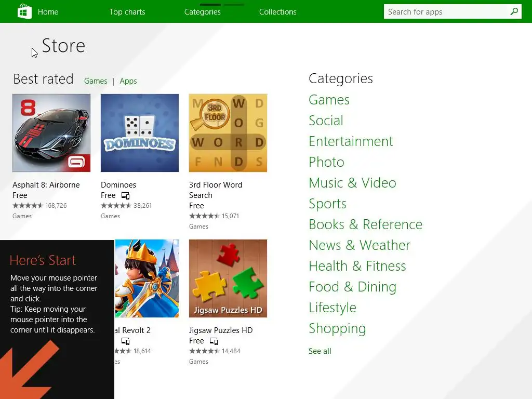
Task: Open the Asphalt 8: Airborne app tile
Action: [x=51, y=132]
